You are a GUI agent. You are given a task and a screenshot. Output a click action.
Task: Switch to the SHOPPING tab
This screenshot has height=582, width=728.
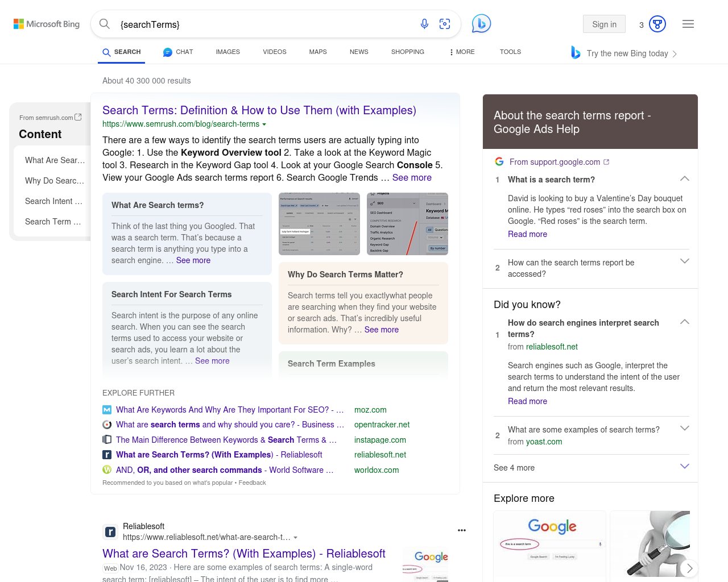(408, 52)
